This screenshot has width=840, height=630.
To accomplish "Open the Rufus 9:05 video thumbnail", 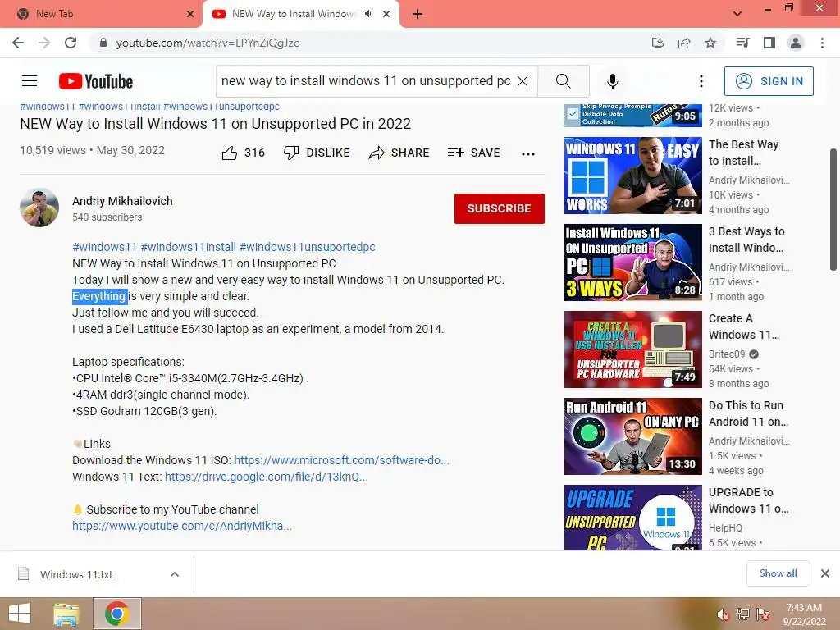I will [x=632, y=115].
